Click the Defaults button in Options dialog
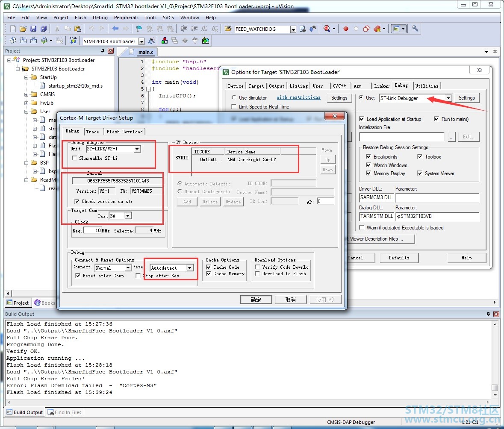Viewport: 504px width, 429px height. pos(399,258)
